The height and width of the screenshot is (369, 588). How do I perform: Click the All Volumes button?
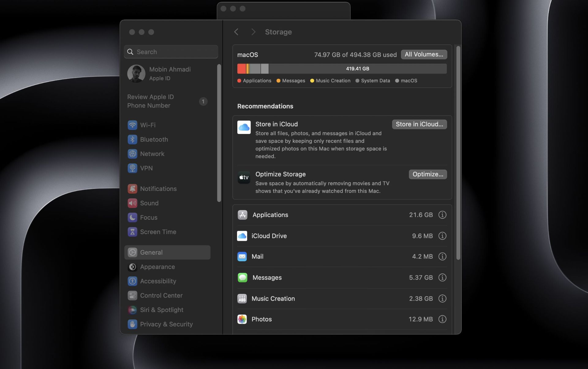pos(424,55)
